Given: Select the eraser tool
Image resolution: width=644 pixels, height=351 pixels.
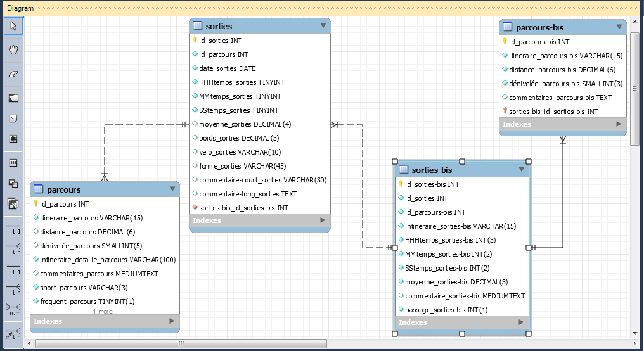Looking at the screenshot, I should click(x=13, y=74).
